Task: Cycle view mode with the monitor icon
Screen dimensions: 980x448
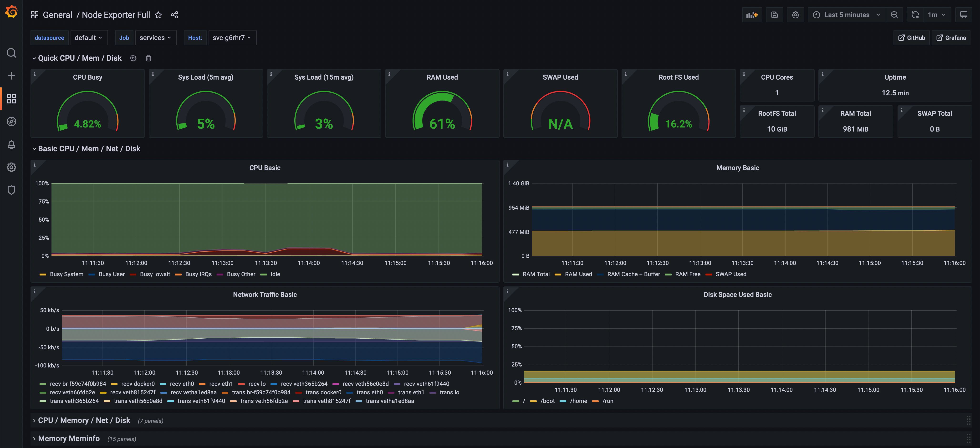Action: [963, 15]
